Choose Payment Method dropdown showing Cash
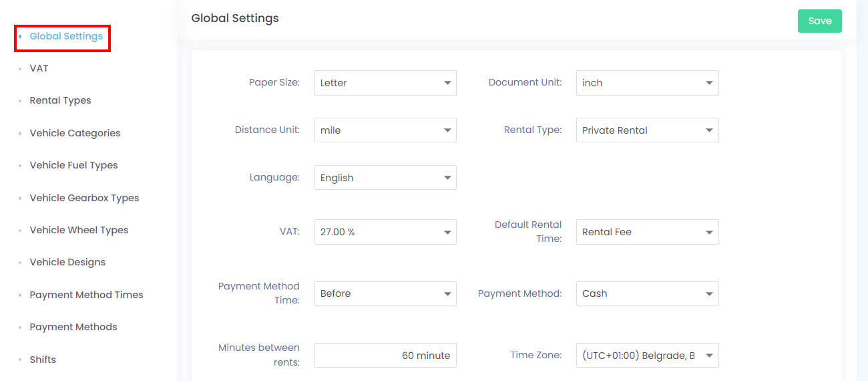Viewport: 868px width, 381px height. (647, 293)
